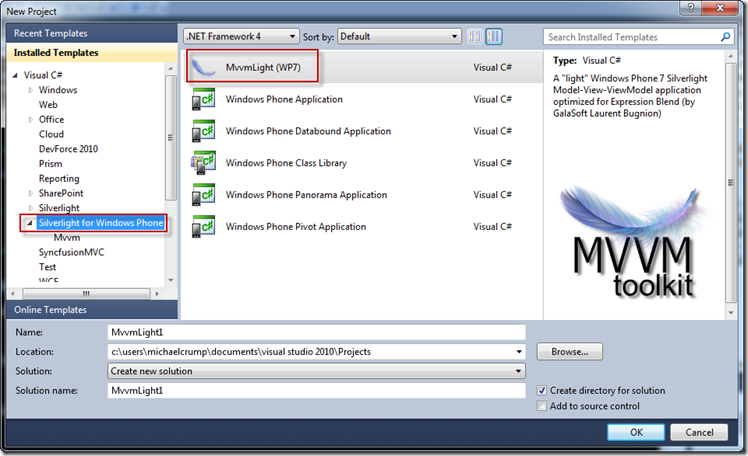Click the description pane vertical scrollbar
Screen dimensions: 748x456
[731, 183]
